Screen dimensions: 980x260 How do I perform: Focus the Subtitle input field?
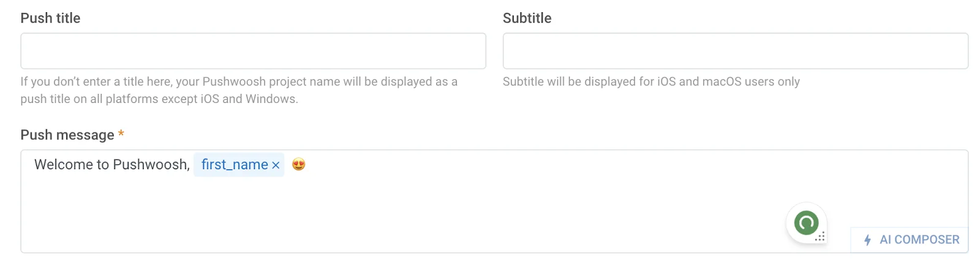[735, 51]
